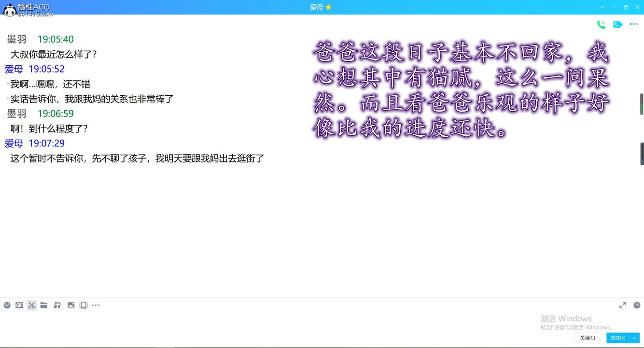The height and width of the screenshot is (348, 644).
Task: Click the send file folder icon
Action: click(44, 305)
